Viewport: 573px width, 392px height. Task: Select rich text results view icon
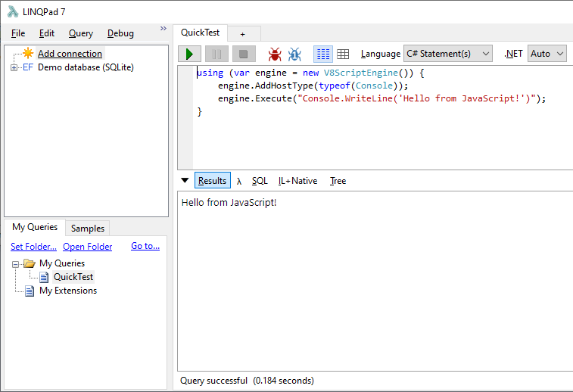[323, 54]
